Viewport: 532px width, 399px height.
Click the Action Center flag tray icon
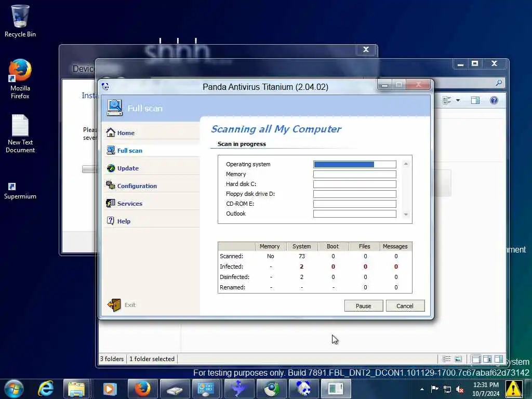(435, 389)
